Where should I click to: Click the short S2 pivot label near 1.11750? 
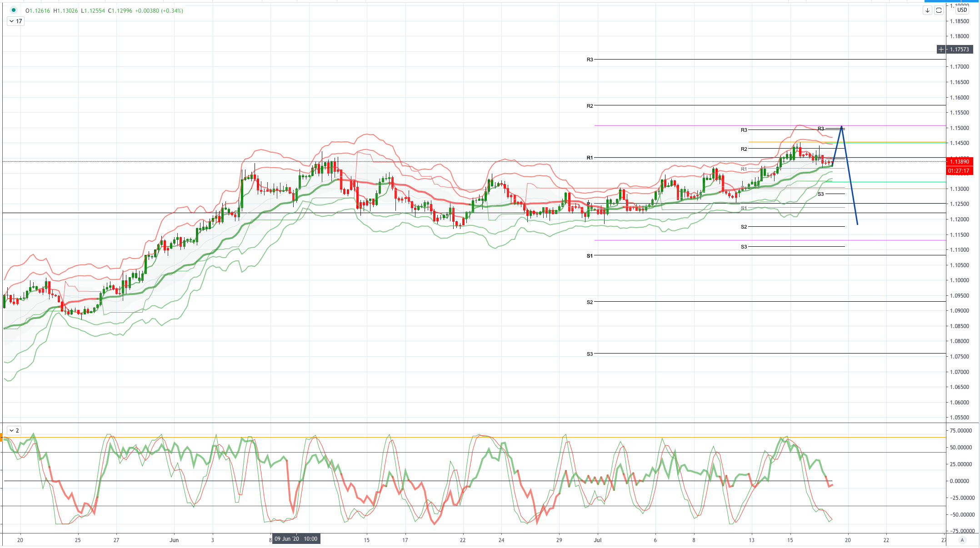pyautogui.click(x=744, y=227)
